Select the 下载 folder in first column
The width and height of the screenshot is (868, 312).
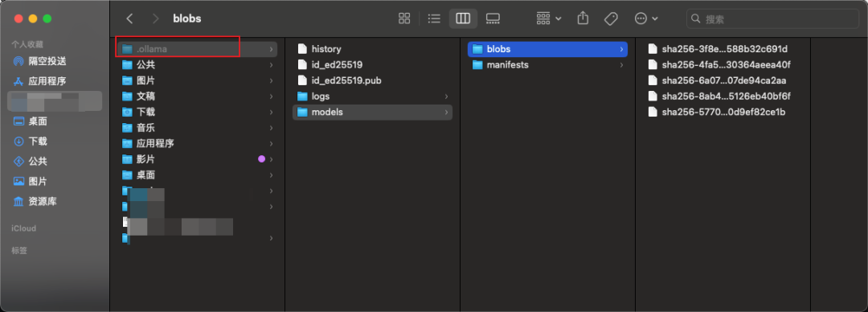click(x=198, y=112)
